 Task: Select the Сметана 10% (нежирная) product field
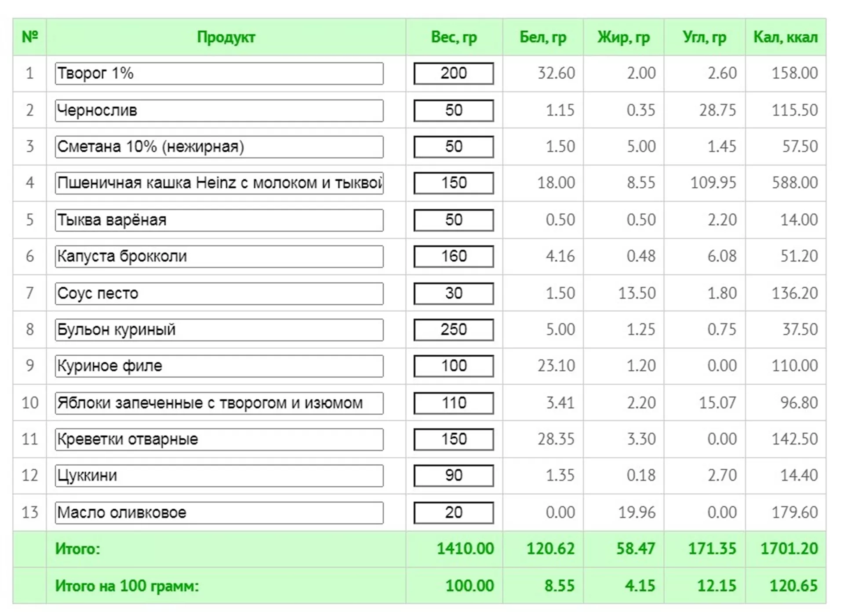[x=219, y=147]
